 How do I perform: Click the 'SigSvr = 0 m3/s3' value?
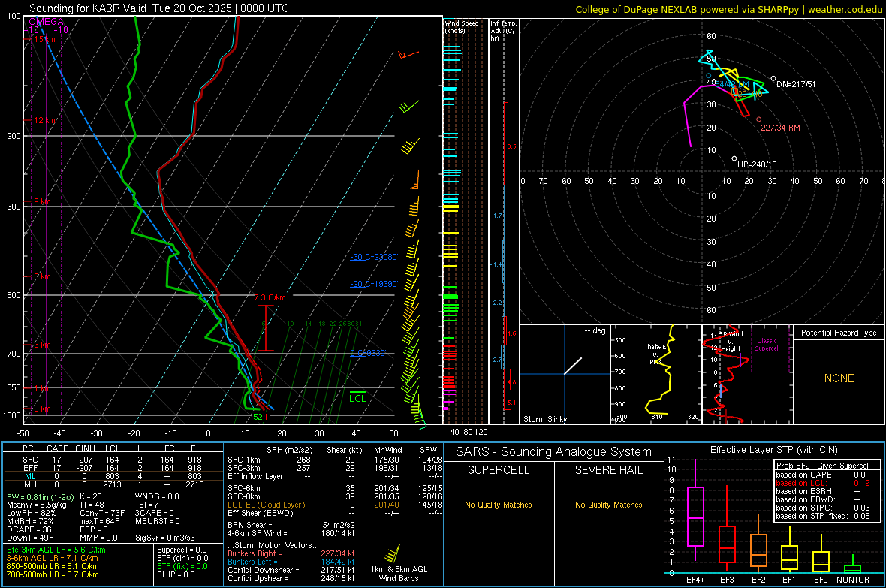(165, 538)
